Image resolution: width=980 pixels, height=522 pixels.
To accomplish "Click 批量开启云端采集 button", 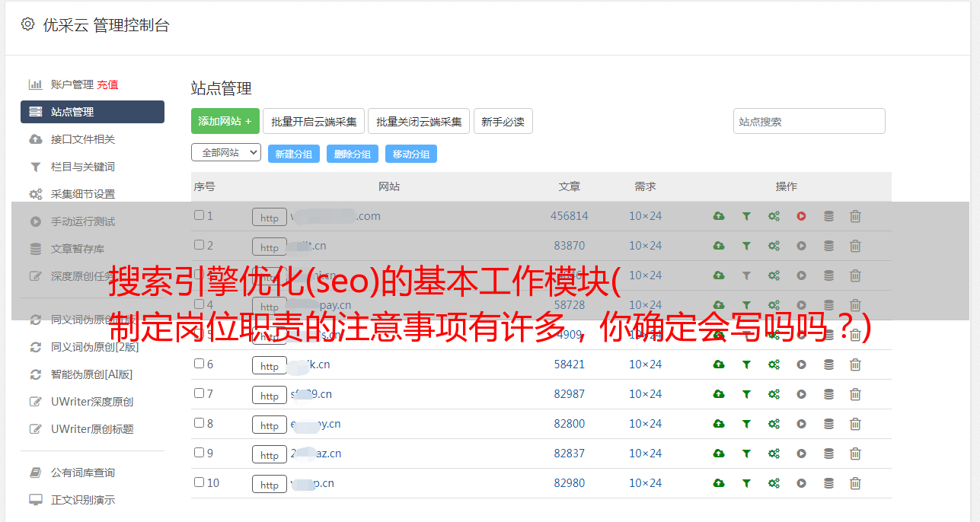I will pos(314,121).
